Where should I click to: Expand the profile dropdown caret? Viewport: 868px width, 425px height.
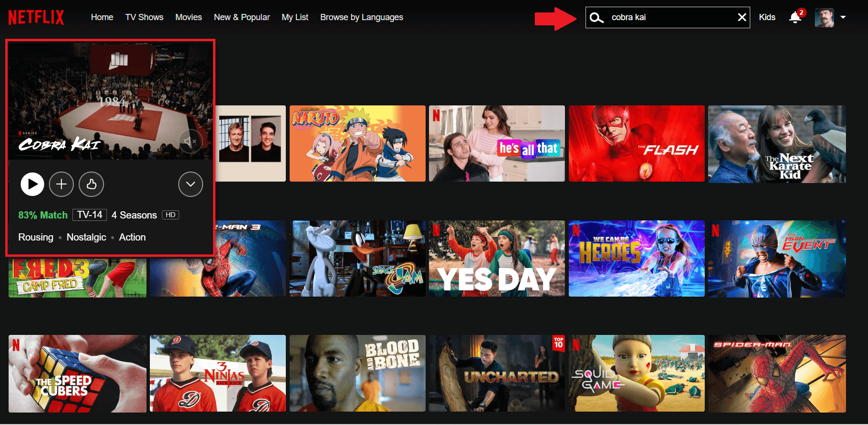843,17
